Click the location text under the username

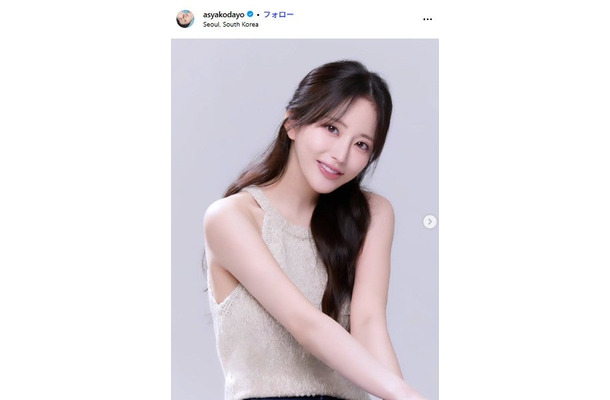(x=230, y=25)
